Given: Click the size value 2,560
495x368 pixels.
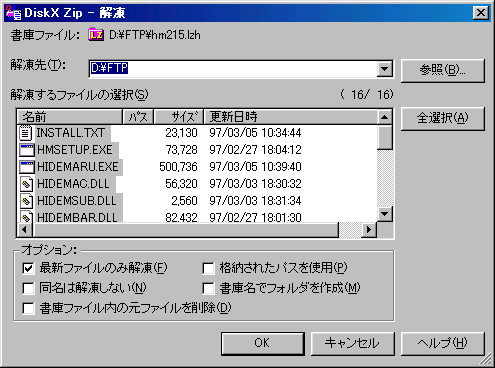Looking at the screenshot, I should tap(184, 201).
